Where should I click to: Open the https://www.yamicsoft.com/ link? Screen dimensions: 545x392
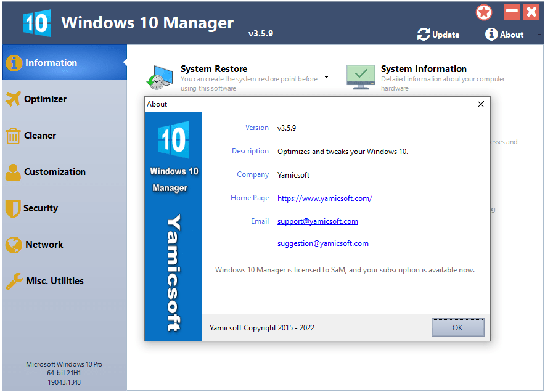[325, 198]
